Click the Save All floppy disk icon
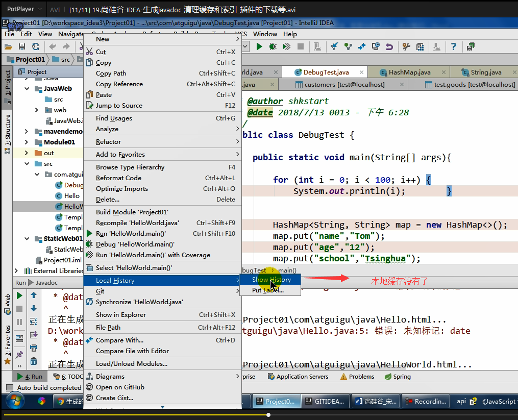 (x=22, y=46)
